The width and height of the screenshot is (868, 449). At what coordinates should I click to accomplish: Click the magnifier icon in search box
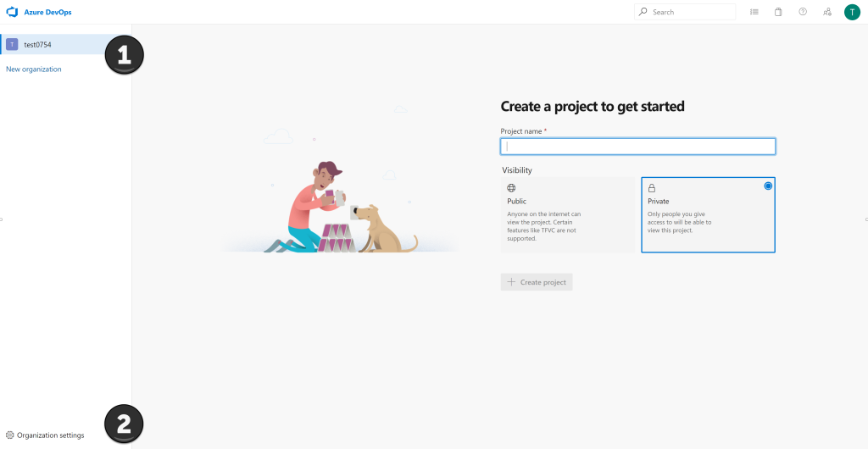pyautogui.click(x=643, y=12)
